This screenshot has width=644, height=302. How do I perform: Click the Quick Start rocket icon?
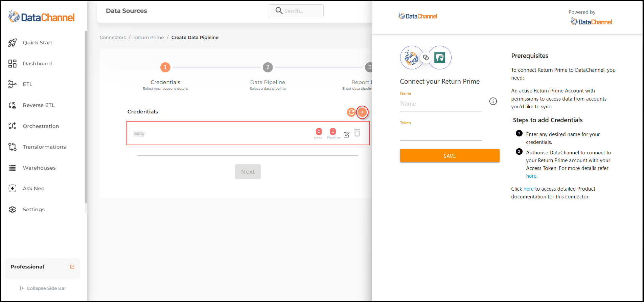tap(13, 43)
